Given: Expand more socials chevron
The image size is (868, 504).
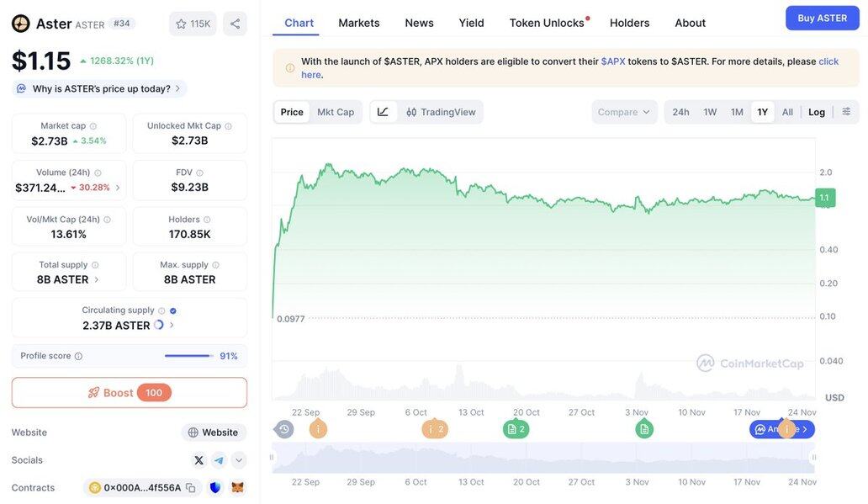Looking at the screenshot, I should (239, 460).
